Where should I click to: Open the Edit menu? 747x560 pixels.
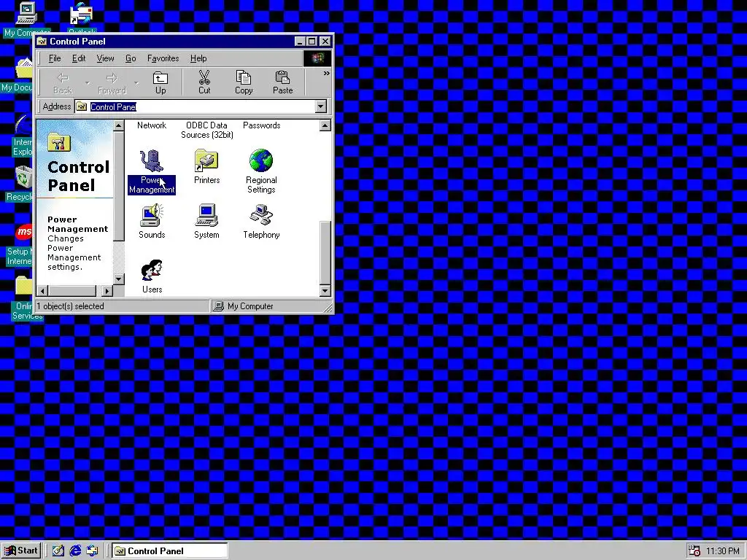pyautogui.click(x=79, y=58)
